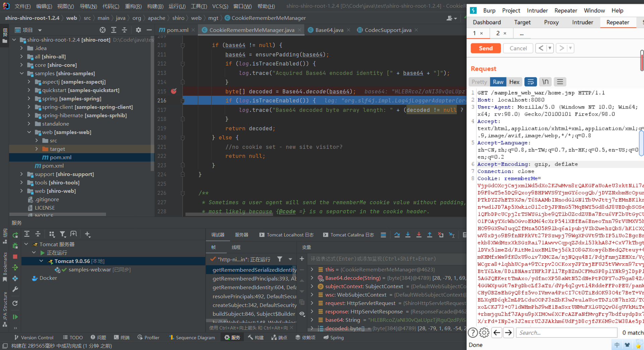Click the breakpoint marker at line 215
The height and width of the screenshot is (350, 644).
[174, 91]
